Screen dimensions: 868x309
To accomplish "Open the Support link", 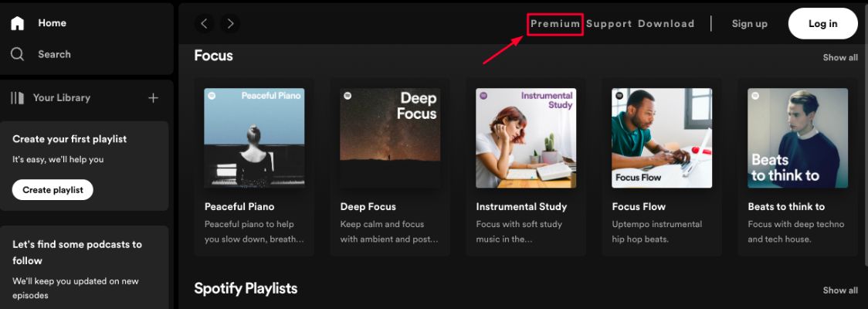I will click(x=609, y=24).
